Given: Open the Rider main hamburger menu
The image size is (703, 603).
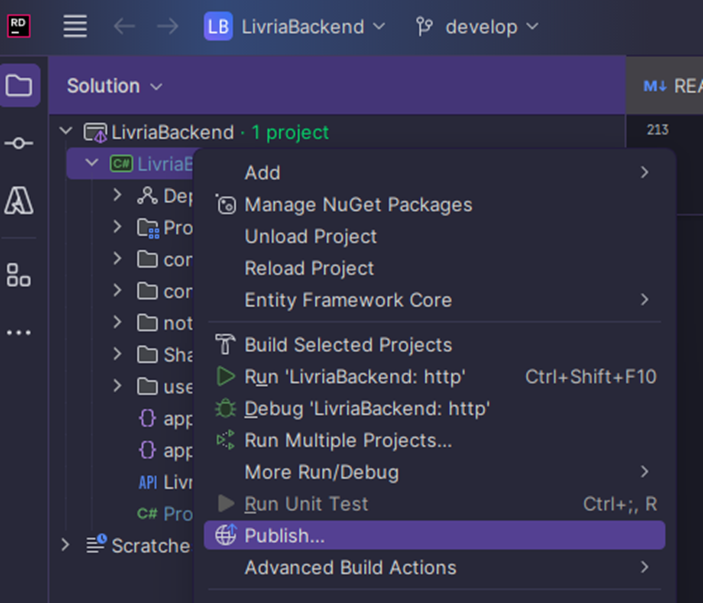Looking at the screenshot, I should 75,26.
